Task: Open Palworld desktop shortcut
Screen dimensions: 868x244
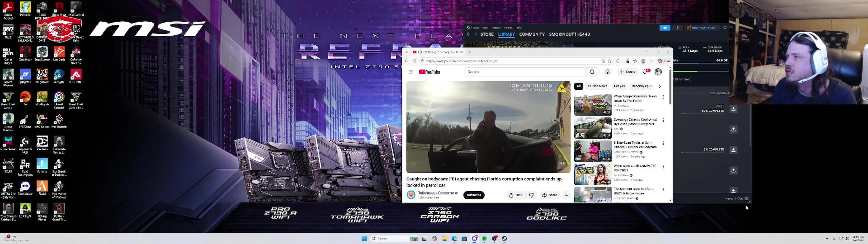Action: 25,9
